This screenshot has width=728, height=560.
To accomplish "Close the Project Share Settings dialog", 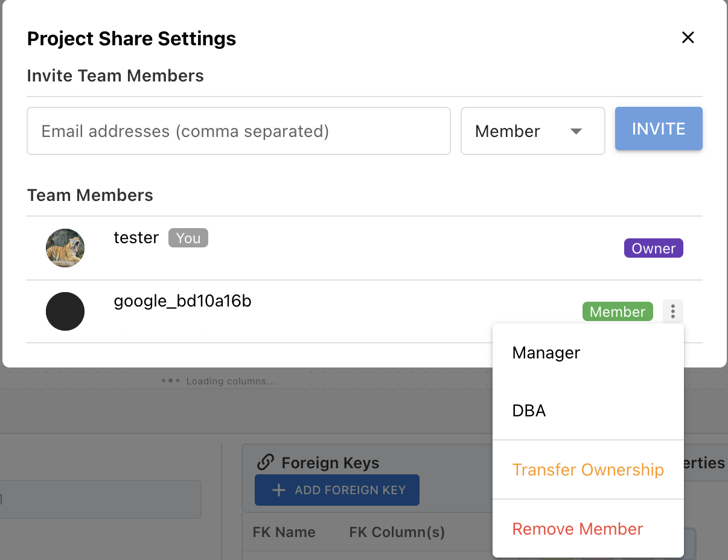I will pyautogui.click(x=688, y=37).
